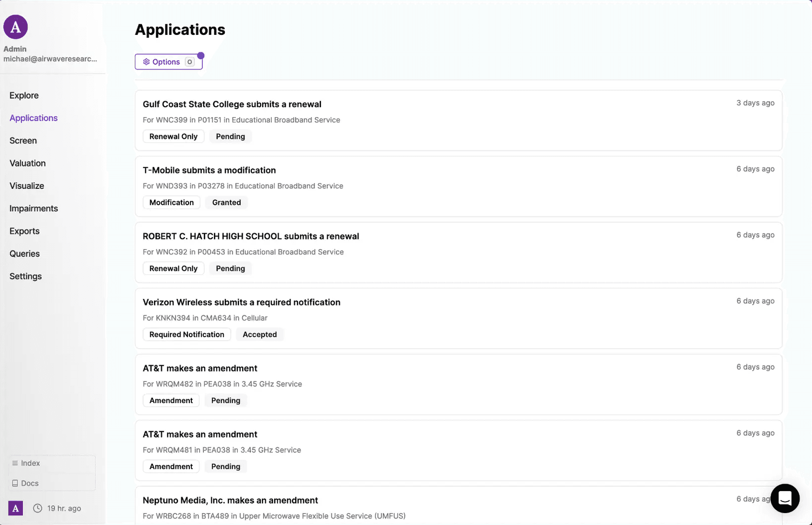Click Renewal Only tag on Gulf Coast card
The image size is (812, 525).
click(x=173, y=136)
